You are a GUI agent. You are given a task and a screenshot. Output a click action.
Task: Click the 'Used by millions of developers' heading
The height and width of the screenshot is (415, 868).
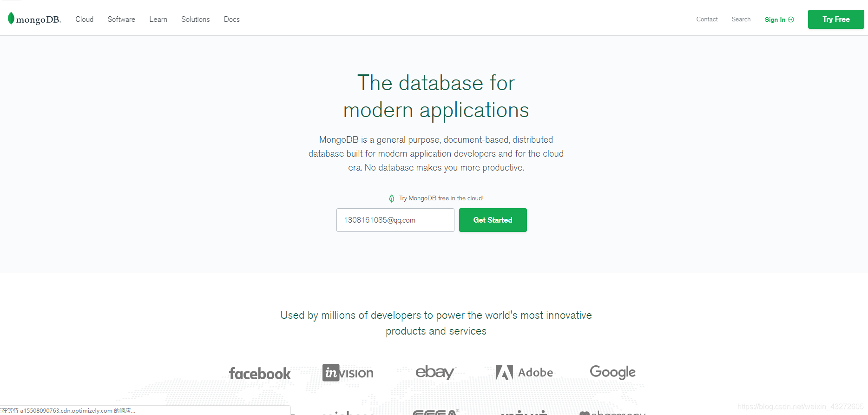436,323
